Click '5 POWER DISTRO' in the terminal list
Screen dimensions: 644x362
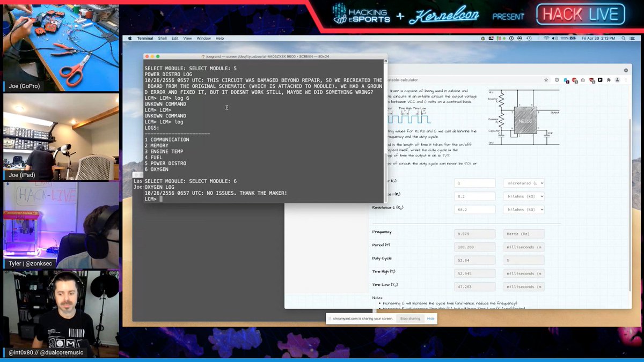[x=165, y=164]
